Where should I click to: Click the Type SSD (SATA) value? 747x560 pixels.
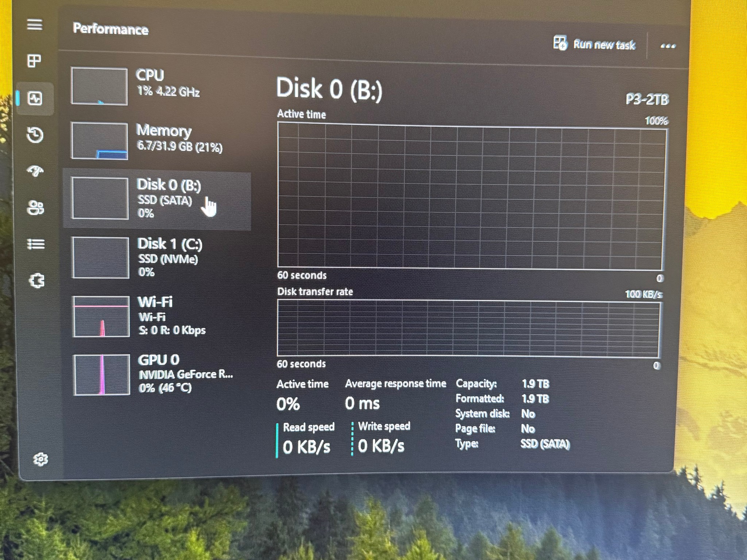pos(545,444)
